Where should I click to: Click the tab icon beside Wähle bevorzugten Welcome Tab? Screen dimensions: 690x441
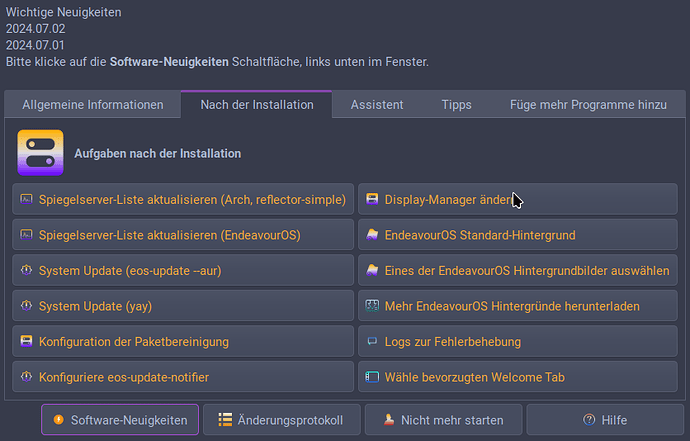click(372, 377)
